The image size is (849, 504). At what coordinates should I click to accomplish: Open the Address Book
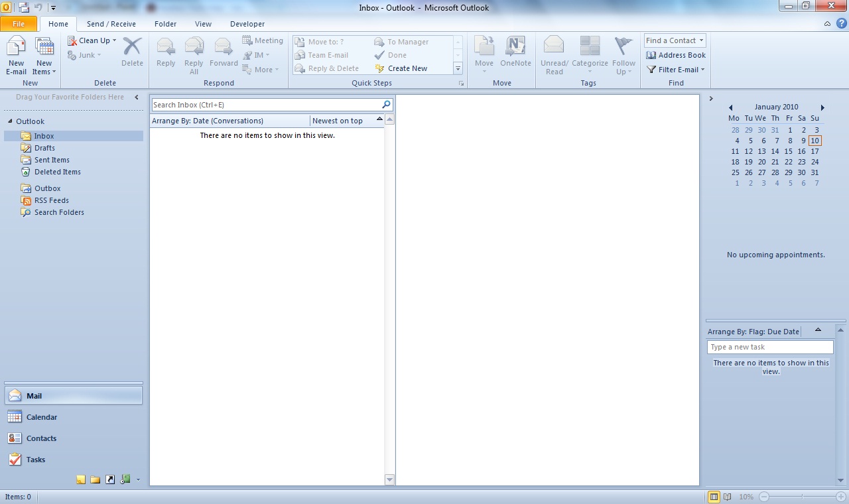coord(676,55)
